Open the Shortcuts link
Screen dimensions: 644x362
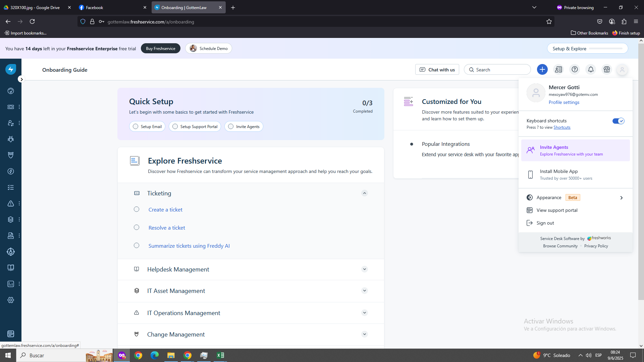click(x=562, y=127)
